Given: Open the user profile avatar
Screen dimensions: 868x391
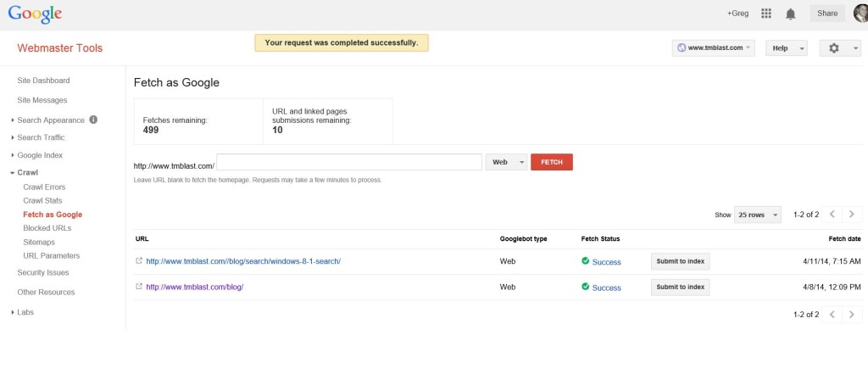Looking at the screenshot, I should pos(861,14).
